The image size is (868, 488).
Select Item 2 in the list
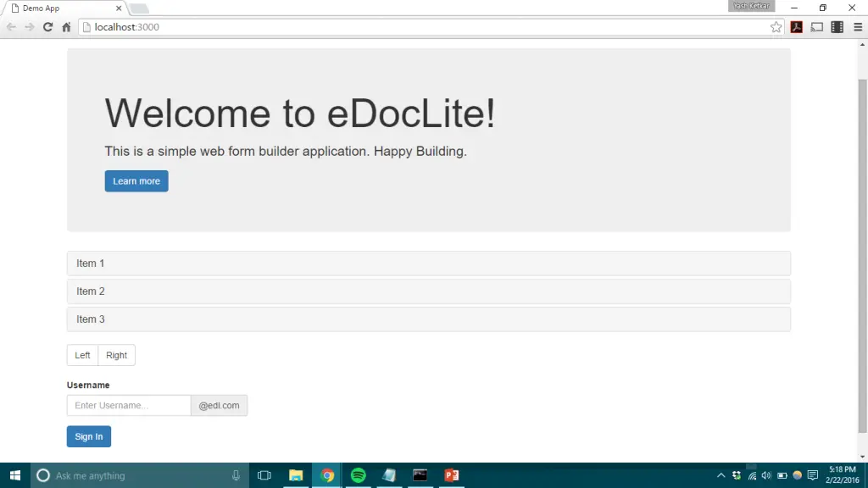pos(428,291)
